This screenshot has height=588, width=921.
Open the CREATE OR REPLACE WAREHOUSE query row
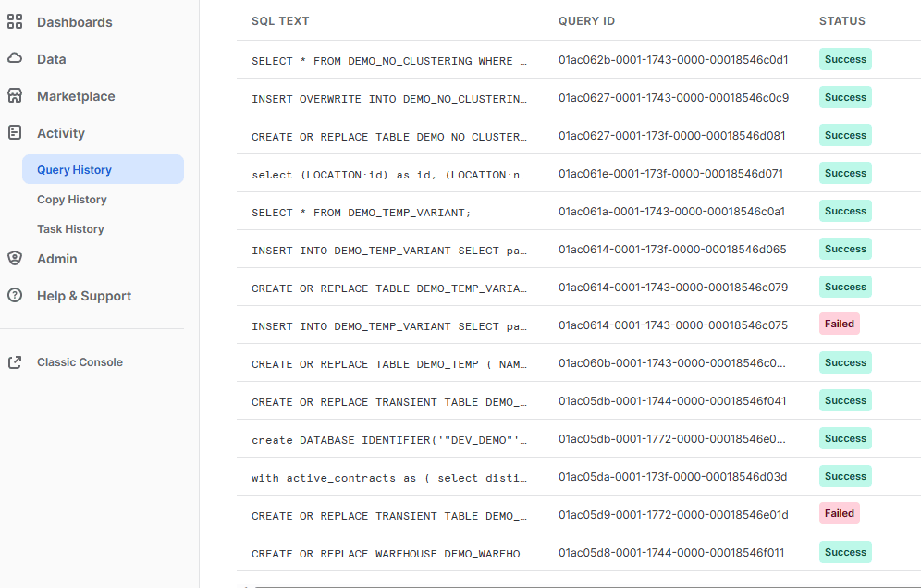pyautogui.click(x=388, y=553)
